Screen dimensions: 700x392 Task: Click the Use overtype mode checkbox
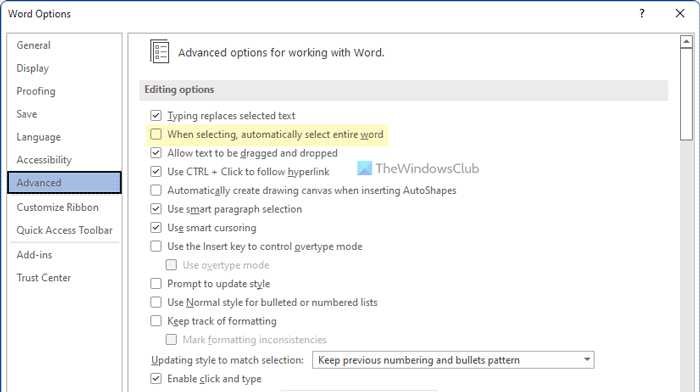(171, 265)
